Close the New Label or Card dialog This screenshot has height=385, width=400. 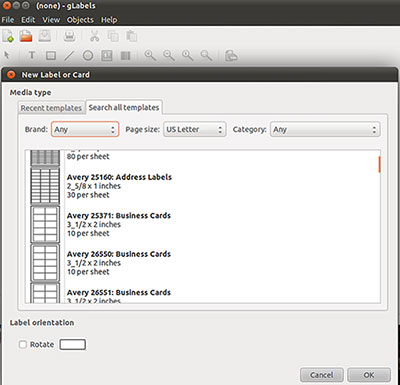tap(11, 75)
